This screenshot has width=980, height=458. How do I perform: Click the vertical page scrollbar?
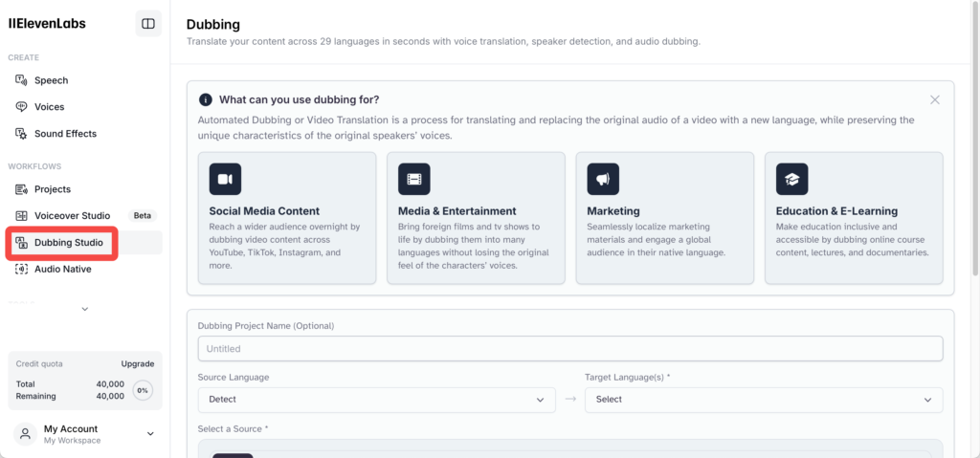(x=975, y=138)
